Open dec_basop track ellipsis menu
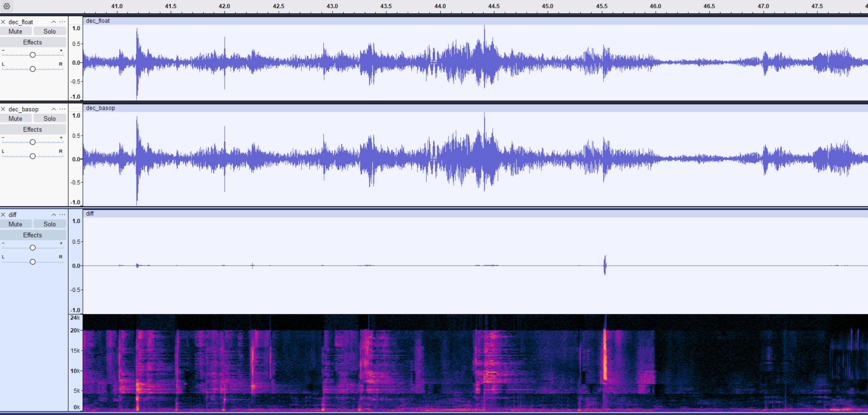Viewport: 868px width, 415px height. point(62,109)
